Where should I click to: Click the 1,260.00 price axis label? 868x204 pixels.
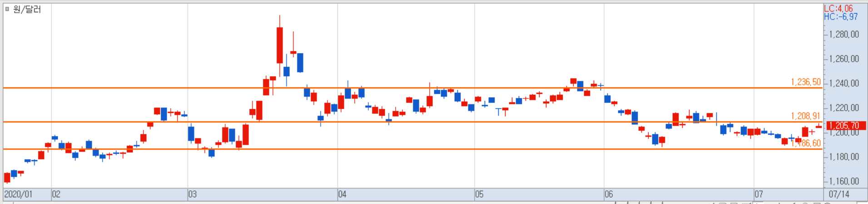(x=844, y=59)
